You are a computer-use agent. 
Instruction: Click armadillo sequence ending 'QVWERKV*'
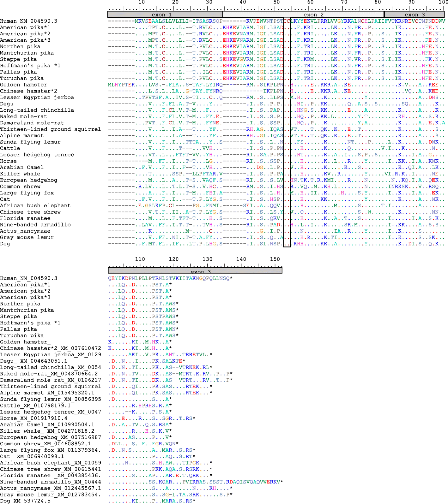196,482
